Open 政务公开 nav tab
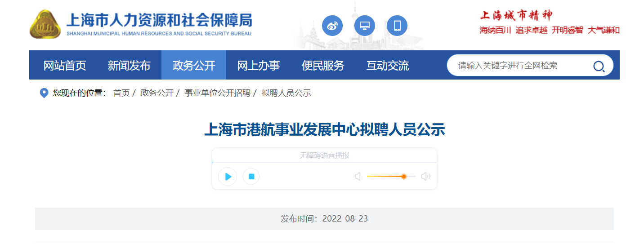644x244 pixels. pyautogui.click(x=194, y=66)
